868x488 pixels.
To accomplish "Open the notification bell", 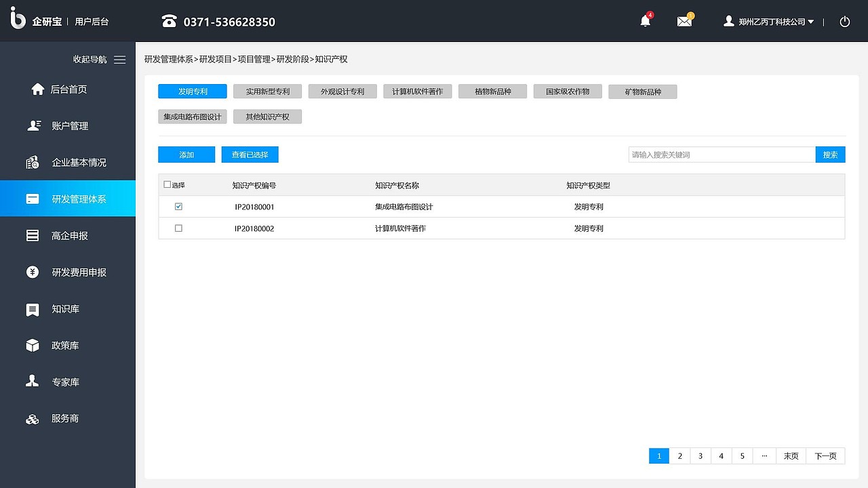I will coord(646,21).
